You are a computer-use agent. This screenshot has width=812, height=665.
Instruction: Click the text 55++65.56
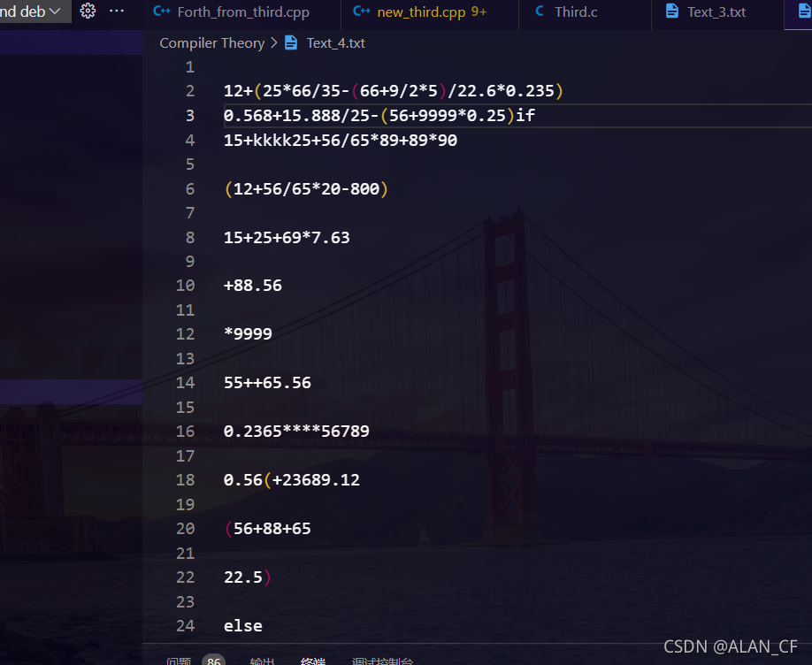pyautogui.click(x=267, y=383)
